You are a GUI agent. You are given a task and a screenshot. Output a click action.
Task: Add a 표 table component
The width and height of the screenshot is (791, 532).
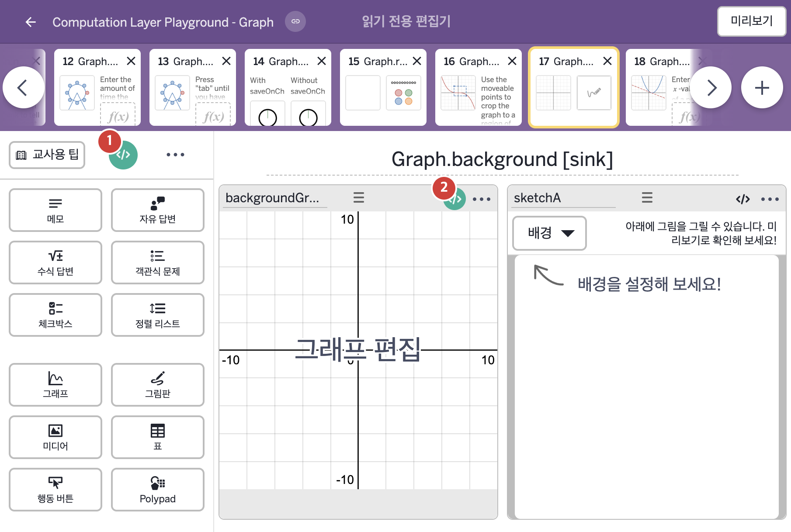coord(158,437)
